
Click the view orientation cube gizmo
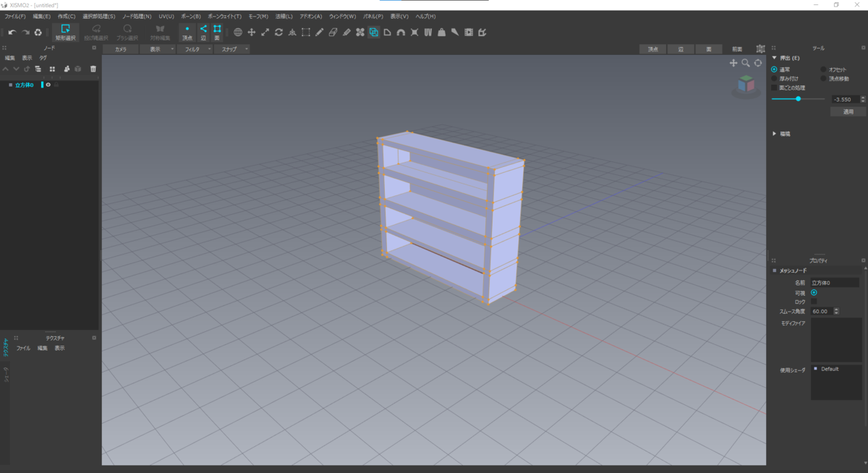point(746,85)
